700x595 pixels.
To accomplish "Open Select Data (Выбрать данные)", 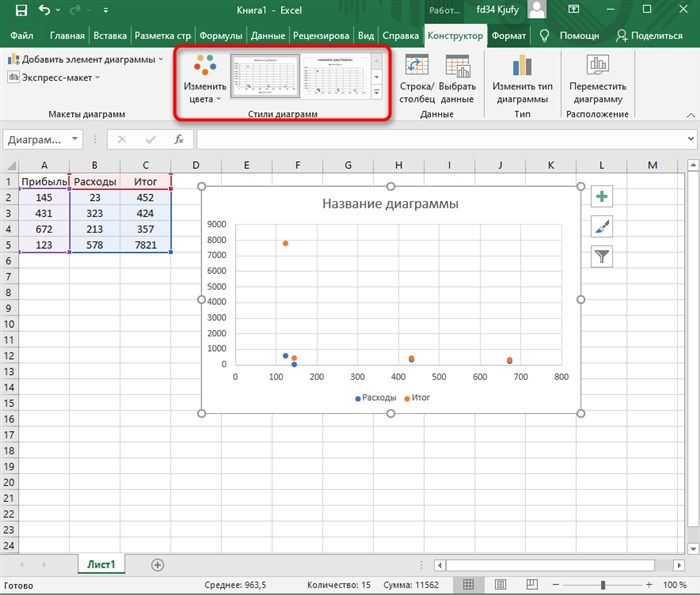I will pyautogui.click(x=457, y=79).
